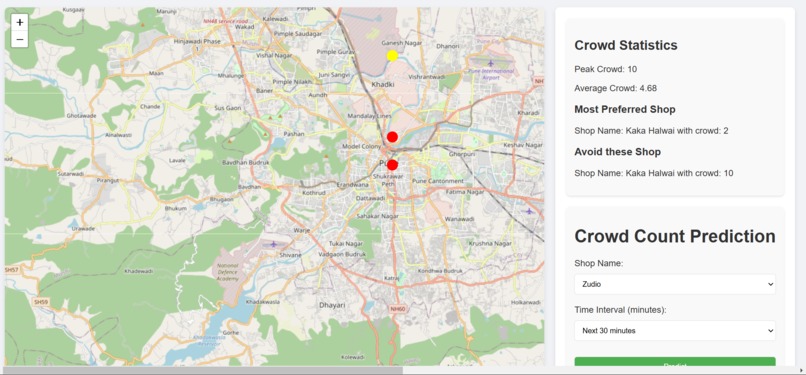Screen dimensions: 806x375
Task: Click the Baner label on the map
Action: pyautogui.click(x=264, y=91)
